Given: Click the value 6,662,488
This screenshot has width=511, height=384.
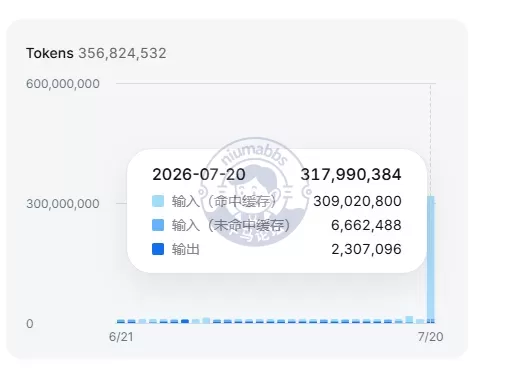Looking at the screenshot, I should pos(366,225).
